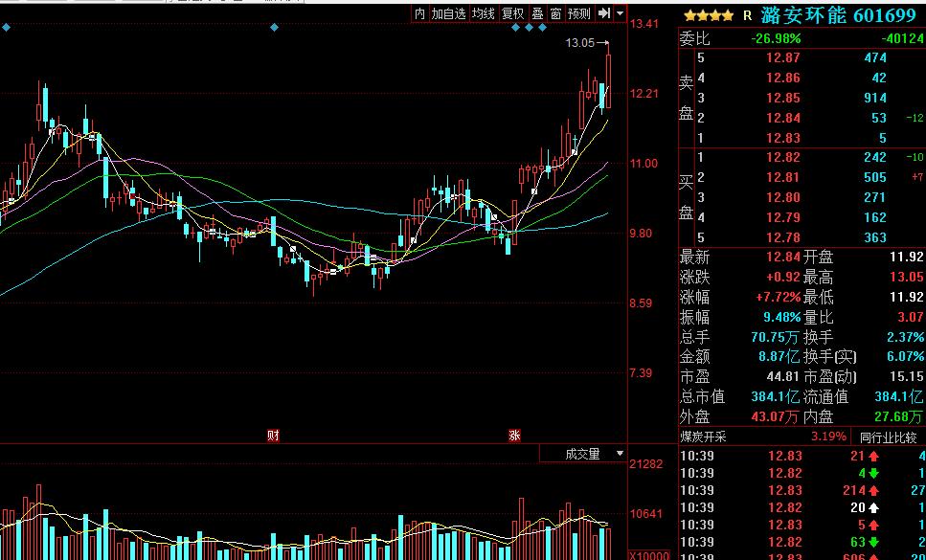Select sell level 4 price 12.86
Viewport: 926px width, 560px height.
[783, 78]
